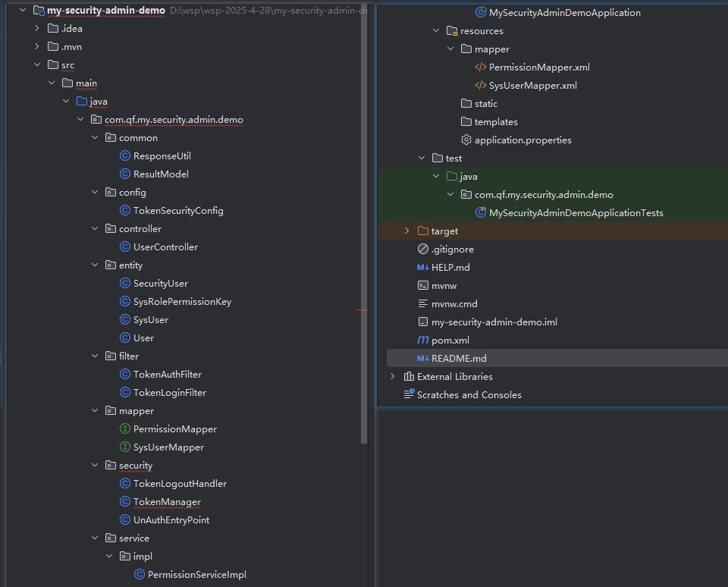The height and width of the screenshot is (587, 728).
Task: Click the ResponseUtil class icon
Action: pos(125,155)
